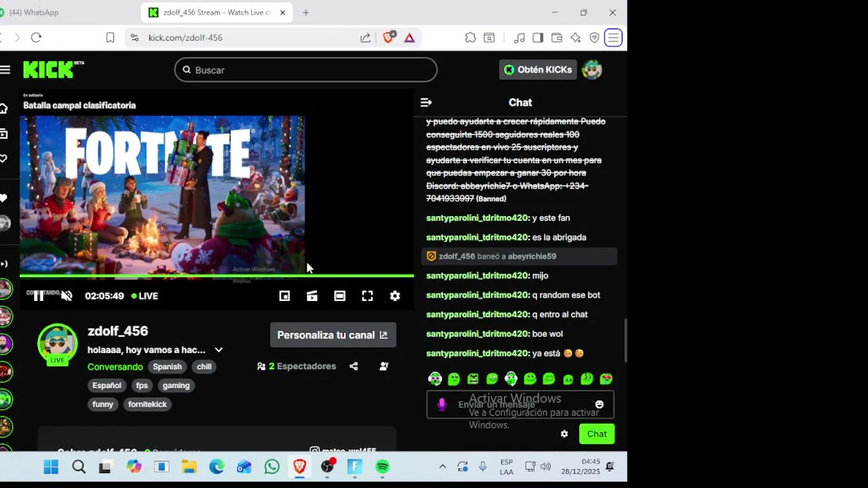868x488 pixels.
Task: Focus the Buscar search field
Action: tap(306, 70)
